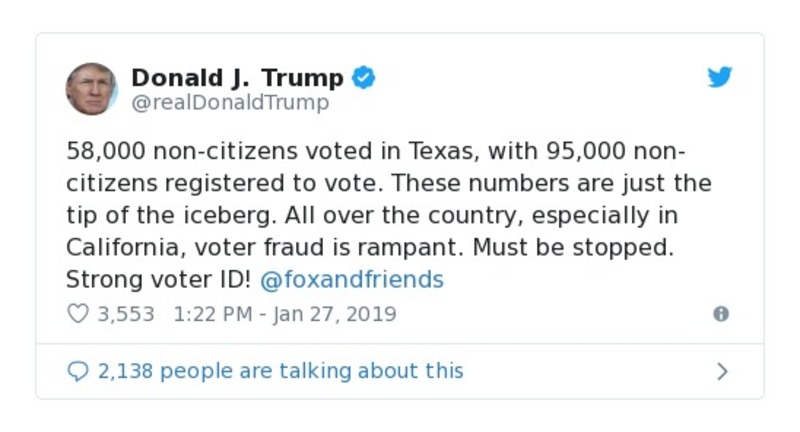Click the phrase "voter fraud is rampant"
The width and height of the screenshot is (800, 432).
[x=370, y=247]
